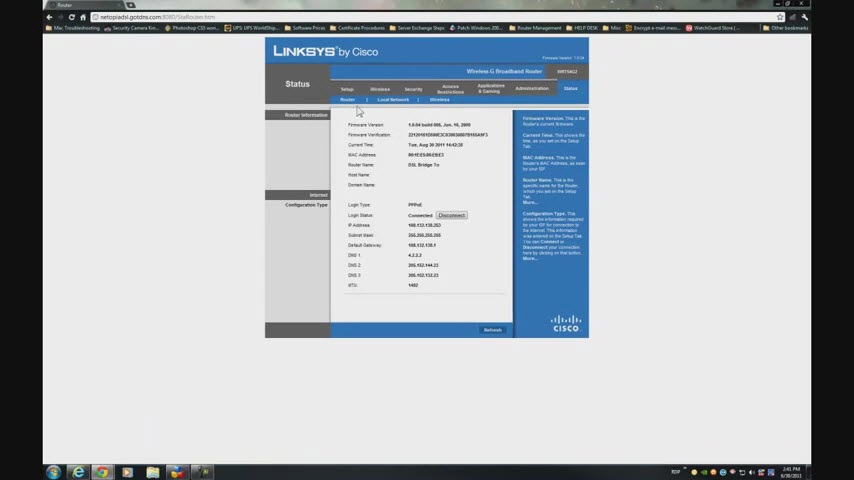
Task: Open the Local Network sub-tab
Action: (x=393, y=100)
